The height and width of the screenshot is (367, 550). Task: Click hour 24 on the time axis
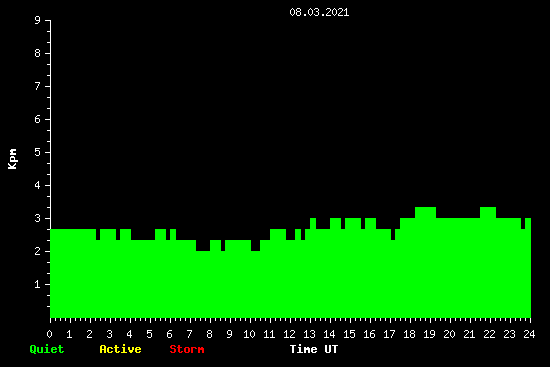click(529, 334)
